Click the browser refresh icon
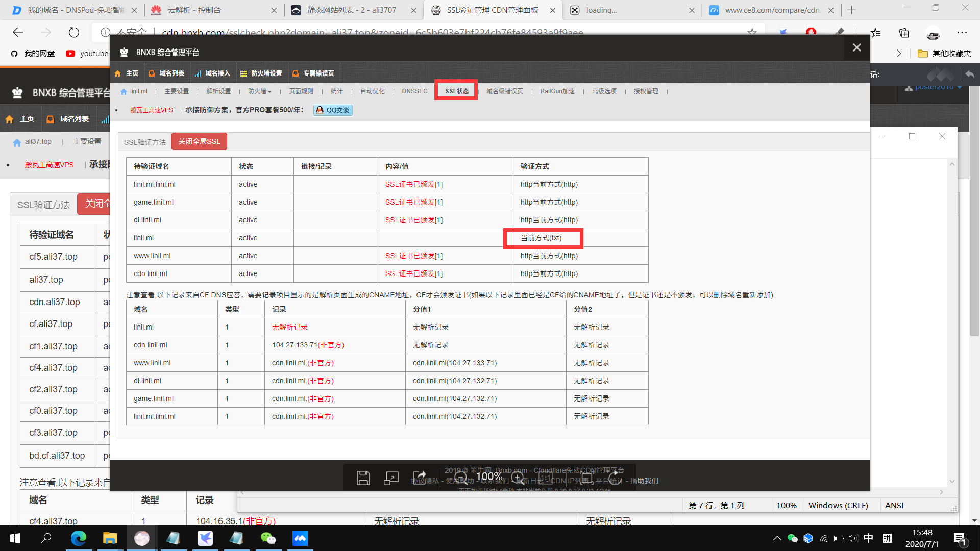The width and height of the screenshot is (980, 551). pos(74,33)
